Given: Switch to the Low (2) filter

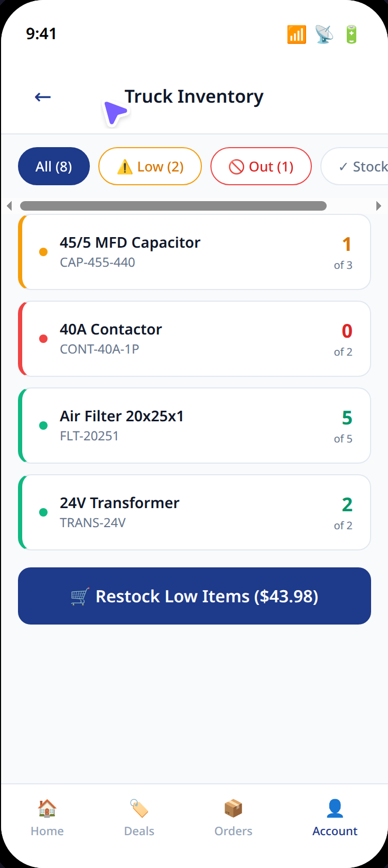Looking at the screenshot, I should coord(150,166).
